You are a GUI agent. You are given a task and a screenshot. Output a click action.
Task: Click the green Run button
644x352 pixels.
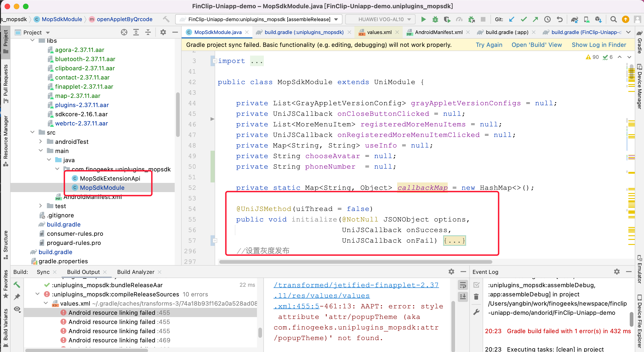point(423,19)
